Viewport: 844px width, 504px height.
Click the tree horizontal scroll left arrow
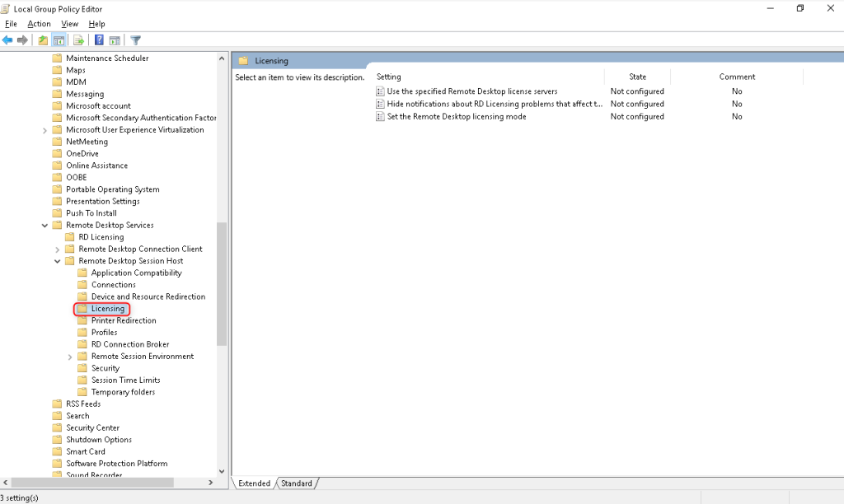click(6, 483)
